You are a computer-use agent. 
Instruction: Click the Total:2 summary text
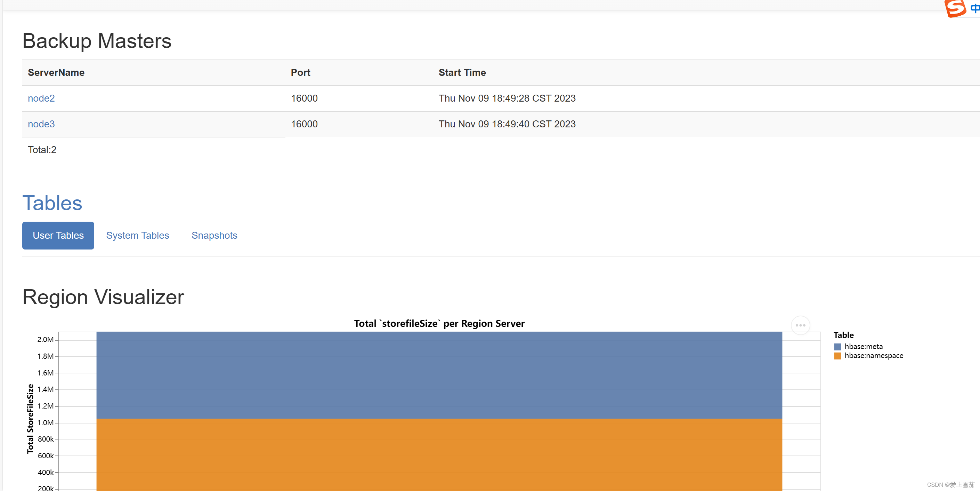click(x=42, y=150)
